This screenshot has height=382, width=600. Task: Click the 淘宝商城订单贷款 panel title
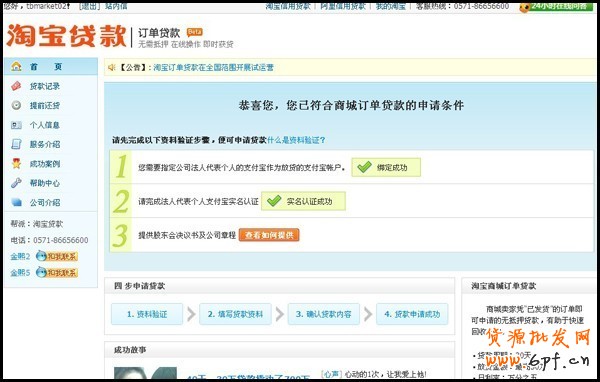504,286
